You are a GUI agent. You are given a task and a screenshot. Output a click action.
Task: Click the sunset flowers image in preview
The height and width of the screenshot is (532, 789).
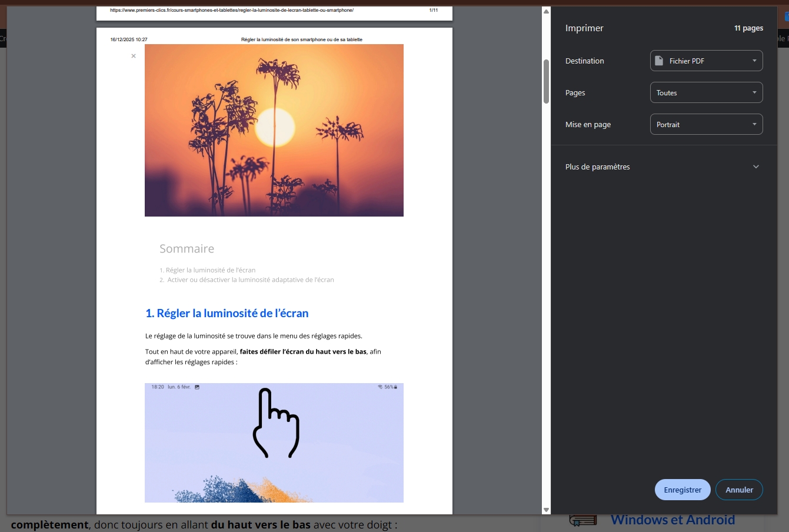point(274,130)
